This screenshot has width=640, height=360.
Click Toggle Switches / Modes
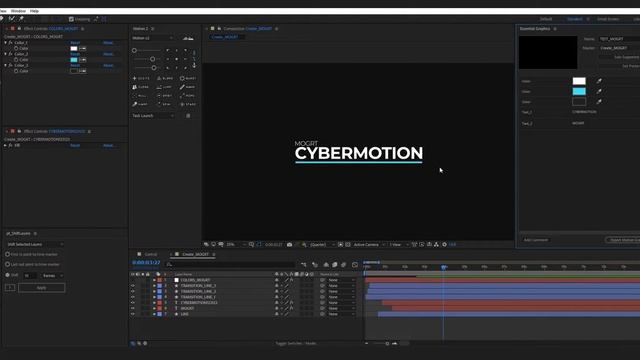(x=296, y=344)
